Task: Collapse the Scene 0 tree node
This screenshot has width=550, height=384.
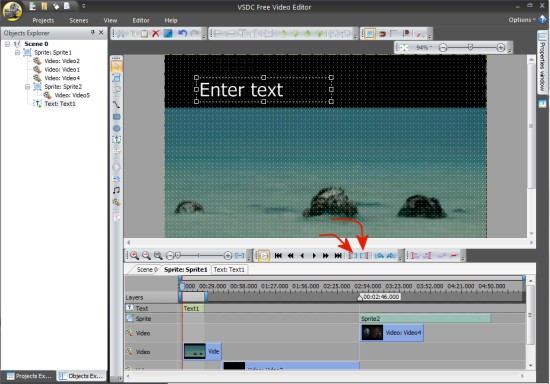Action: (x=7, y=44)
